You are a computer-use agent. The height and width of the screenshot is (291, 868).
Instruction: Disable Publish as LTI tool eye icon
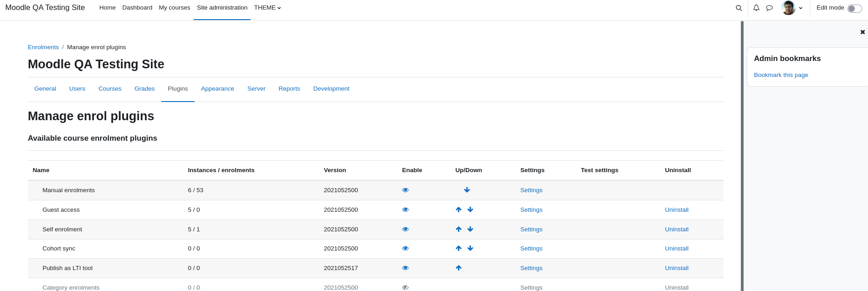pos(406,268)
